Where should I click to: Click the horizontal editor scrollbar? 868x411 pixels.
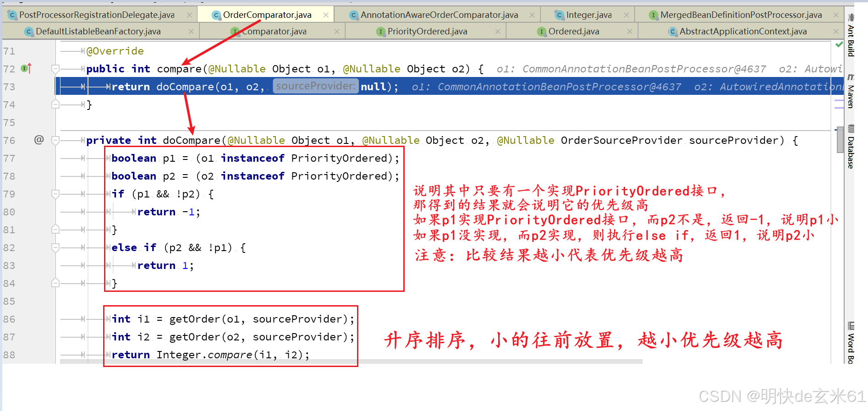351,362
